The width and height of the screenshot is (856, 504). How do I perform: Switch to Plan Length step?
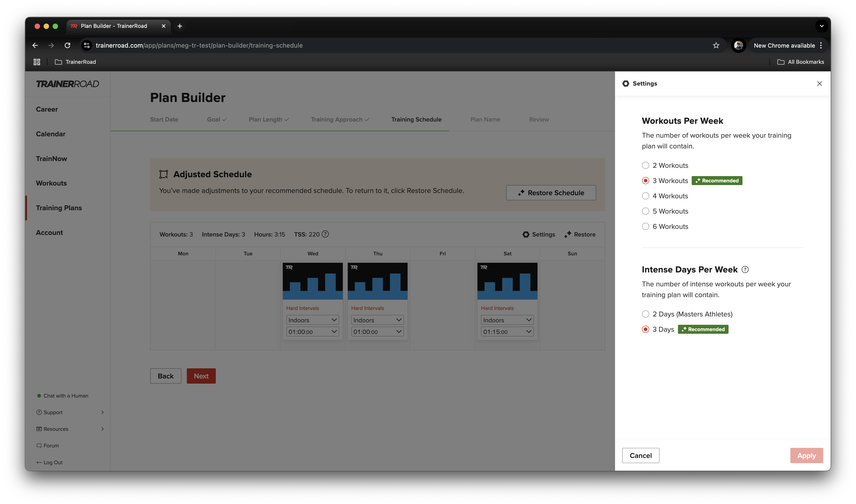pyautogui.click(x=269, y=119)
